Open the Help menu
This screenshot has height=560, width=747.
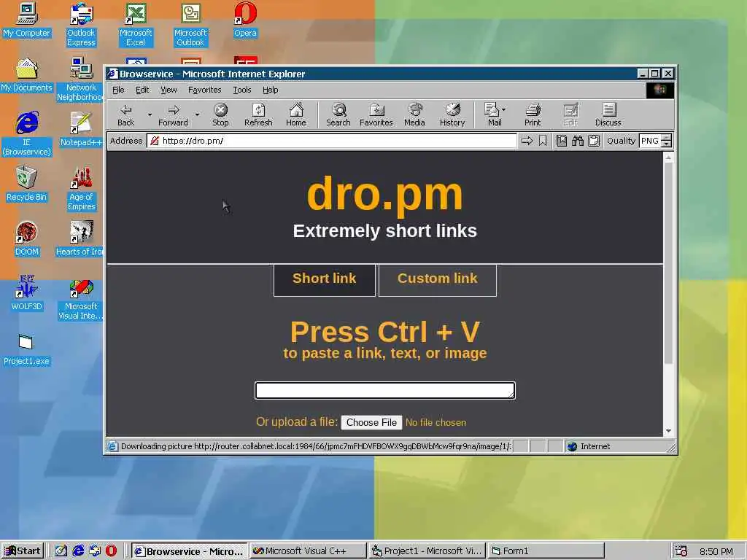click(270, 90)
